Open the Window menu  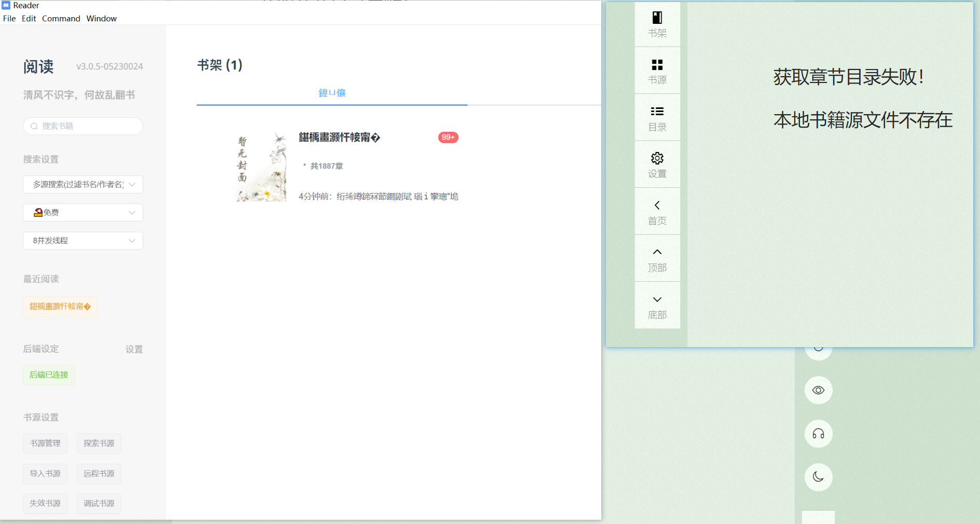coord(102,18)
